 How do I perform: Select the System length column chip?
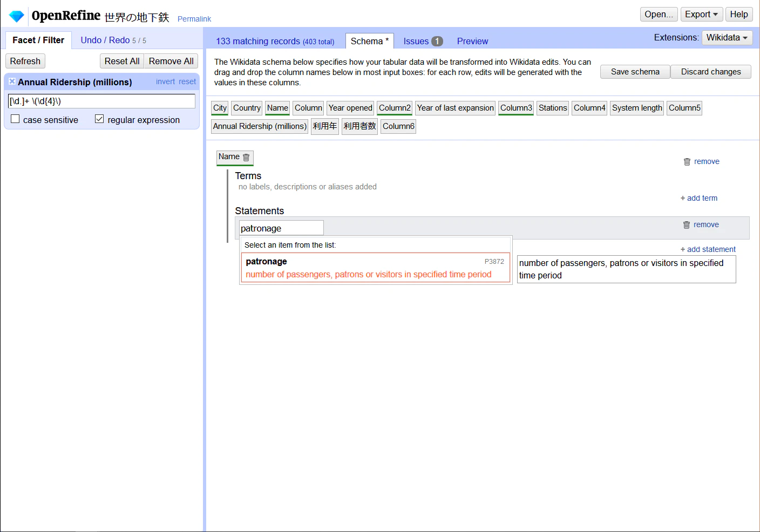pos(637,108)
